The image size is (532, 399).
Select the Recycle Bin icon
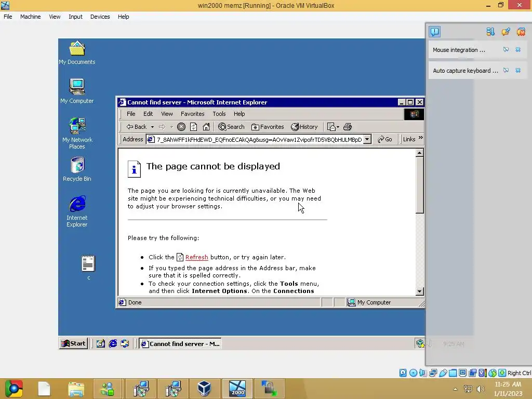[77, 169]
